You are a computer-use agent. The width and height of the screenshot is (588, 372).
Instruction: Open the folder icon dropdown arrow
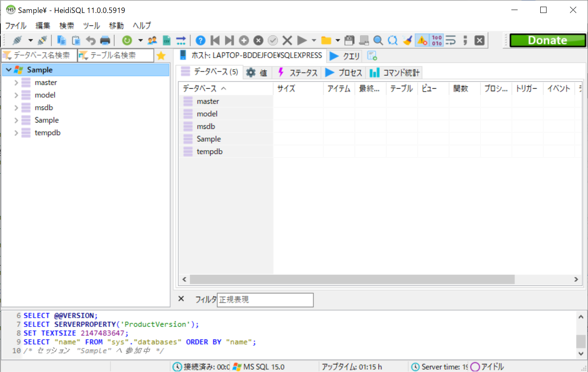tap(338, 41)
